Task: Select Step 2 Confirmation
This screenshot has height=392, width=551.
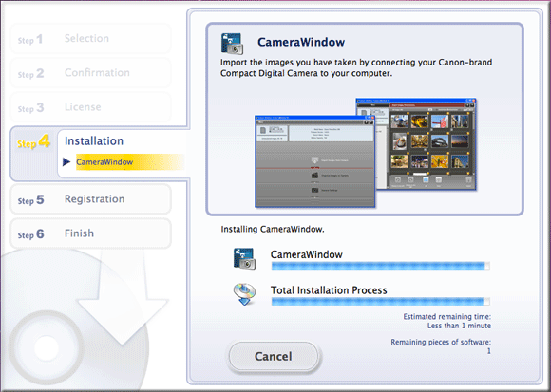Action: (90, 73)
